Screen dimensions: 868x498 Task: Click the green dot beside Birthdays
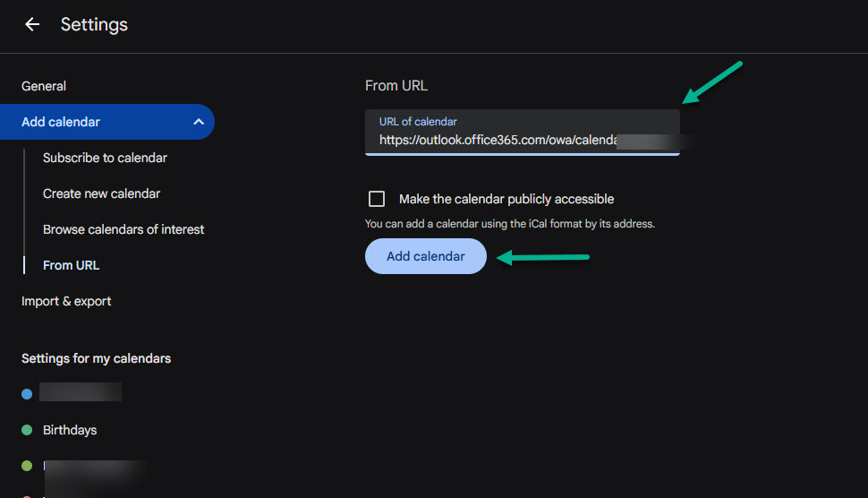pyautogui.click(x=27, y=430)
